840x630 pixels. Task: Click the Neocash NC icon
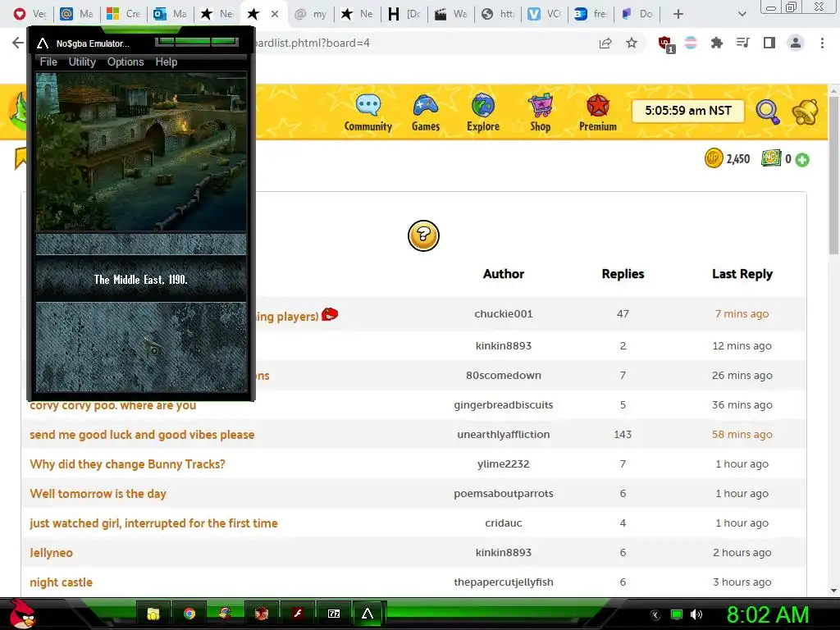pos(771,158)
